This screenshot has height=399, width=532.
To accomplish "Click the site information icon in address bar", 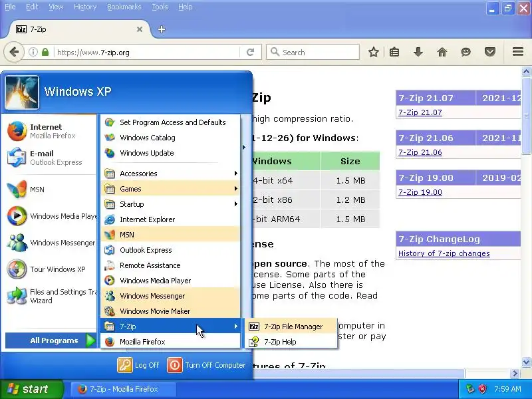I will coord(33,53).
